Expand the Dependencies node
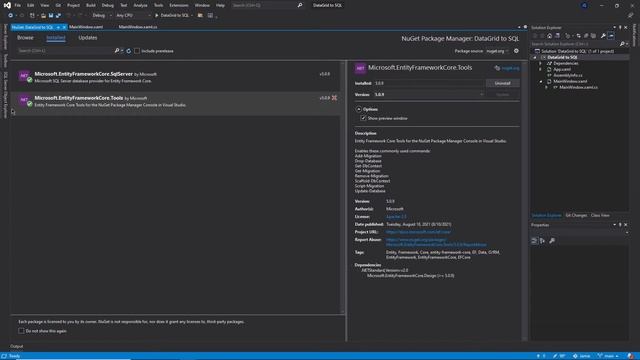 pos(540,64)
